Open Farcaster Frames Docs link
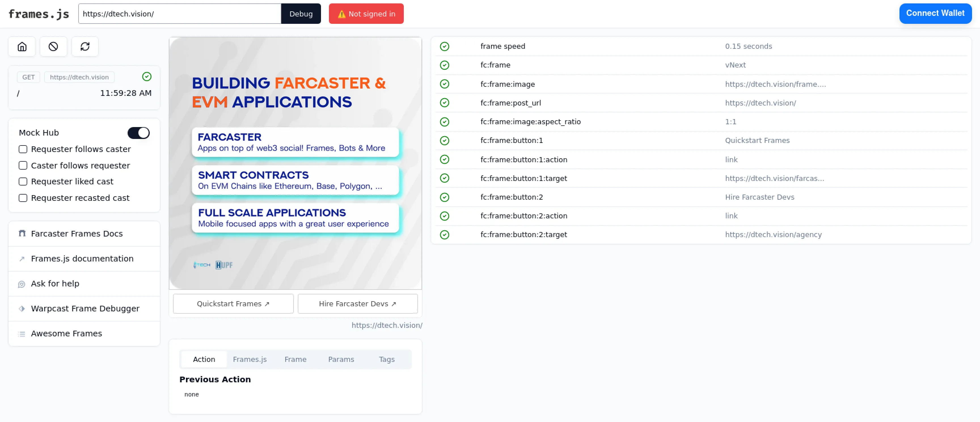 tap(84, 234)
